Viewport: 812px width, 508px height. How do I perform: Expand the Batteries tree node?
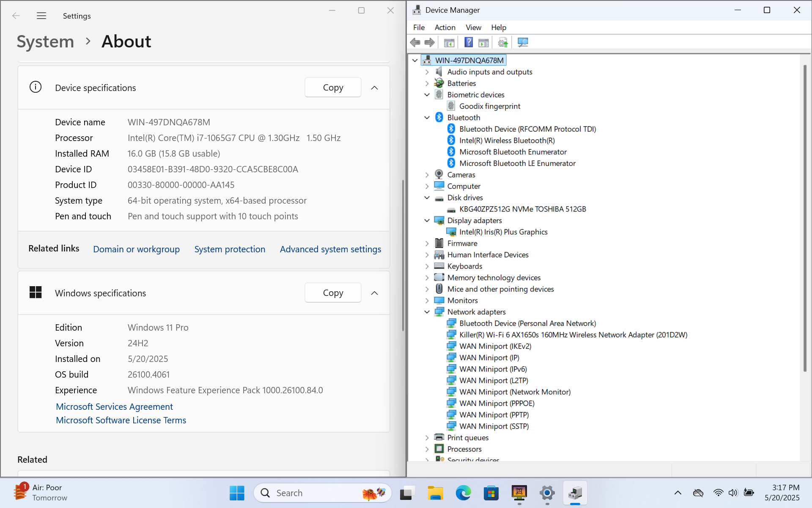click(427, 83)
